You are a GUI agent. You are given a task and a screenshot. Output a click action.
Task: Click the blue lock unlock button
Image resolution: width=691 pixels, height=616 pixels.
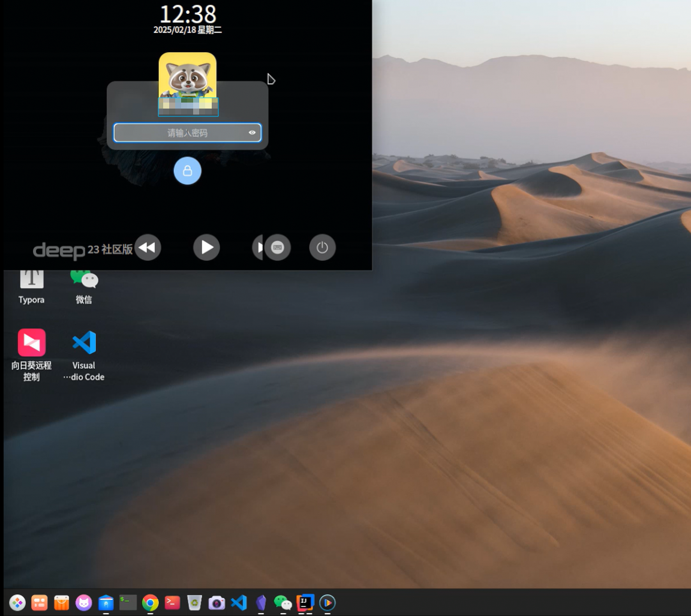(187, 170)
